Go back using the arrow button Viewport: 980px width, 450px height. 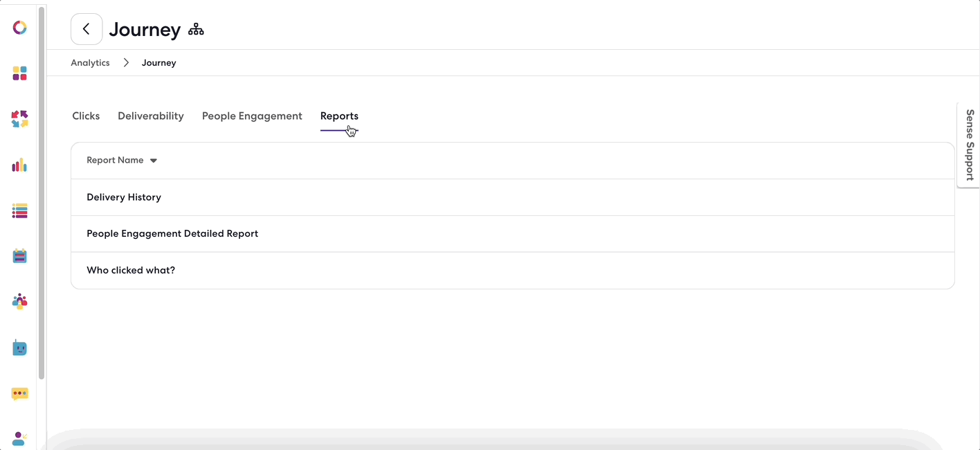(87, 29)
